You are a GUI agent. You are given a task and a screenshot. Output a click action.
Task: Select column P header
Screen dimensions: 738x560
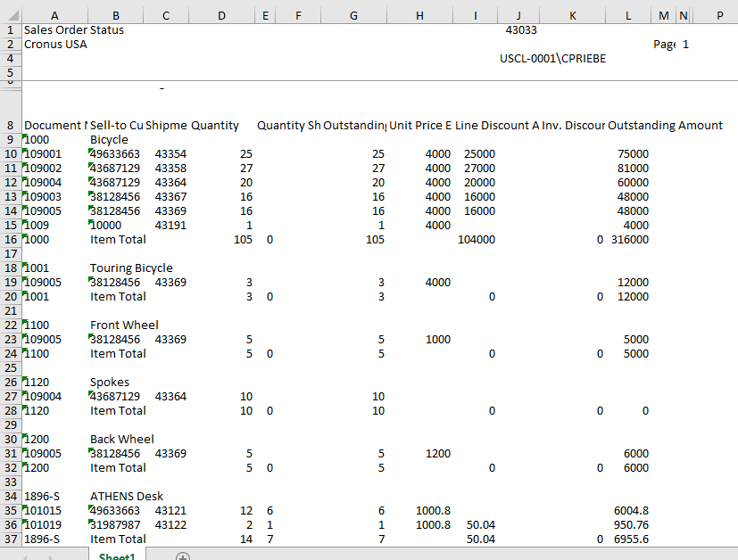point(718,15)
